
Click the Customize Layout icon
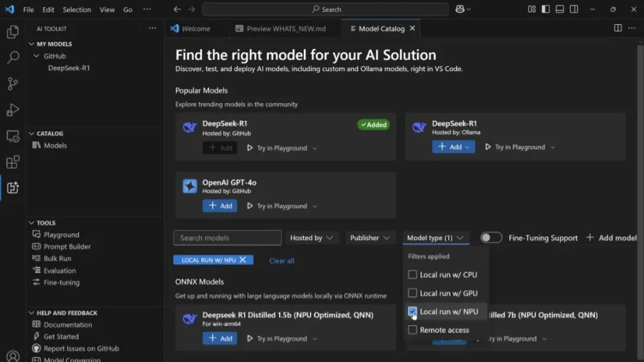(x=532, y=9)
